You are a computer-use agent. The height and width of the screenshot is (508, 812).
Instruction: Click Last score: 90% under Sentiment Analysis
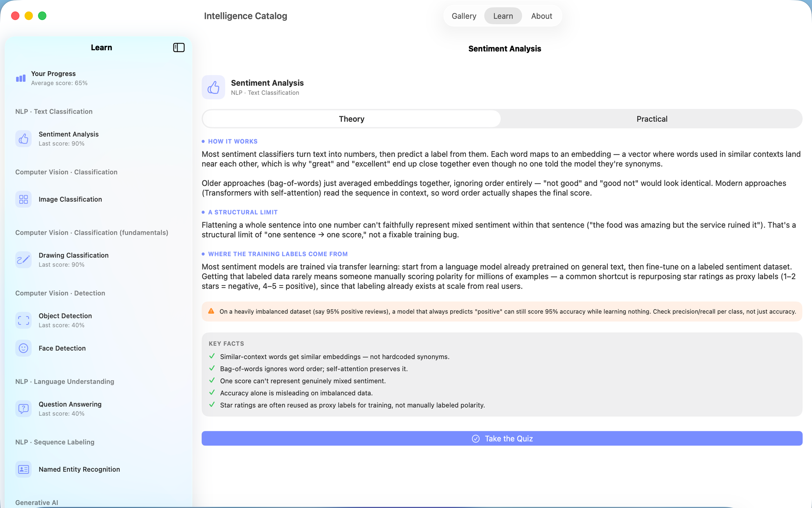pyautogui.click(x=61, y=143)
